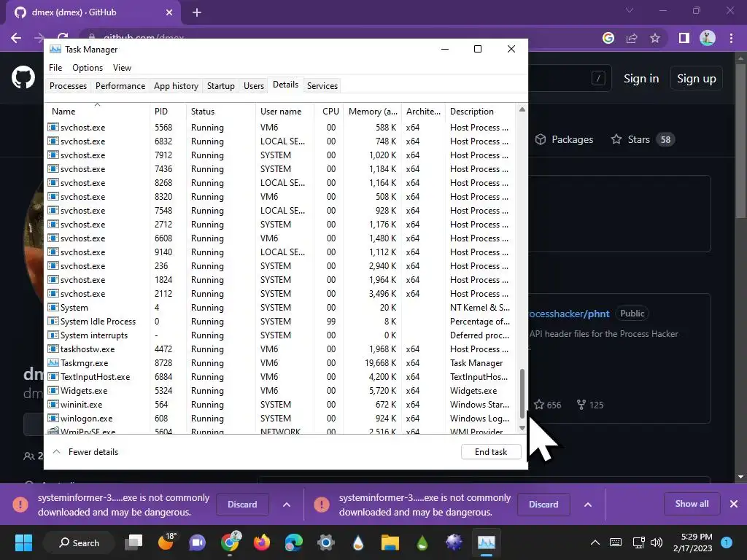Select the winlogon.exe row
The height and width of the screenshot is (560, 747).
[x=281, y=418]
